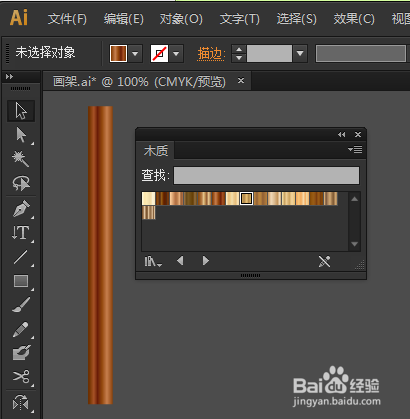The height and width of the screenshot is (419, 410).
Task: Select the Paintbrush tool
Action: click(x=21, y=305)
